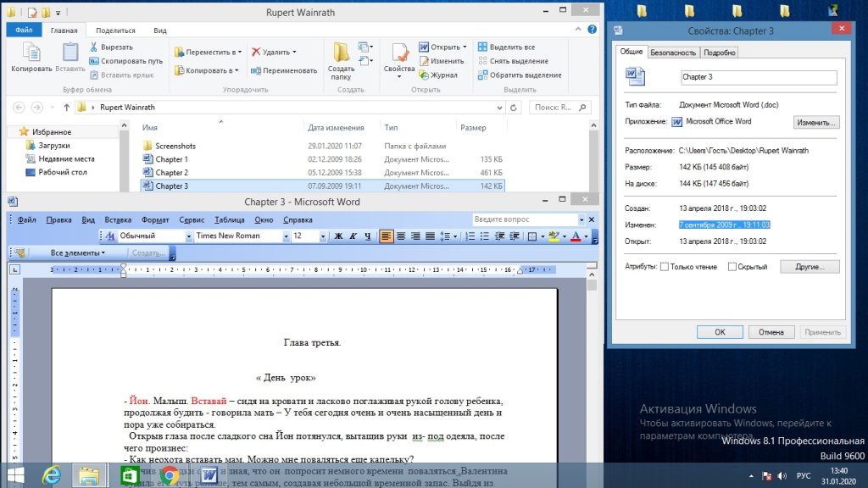Open the Безопасность tab in Properties
The height and width of the screenshot is (488, 868).
tap(672, 53)
